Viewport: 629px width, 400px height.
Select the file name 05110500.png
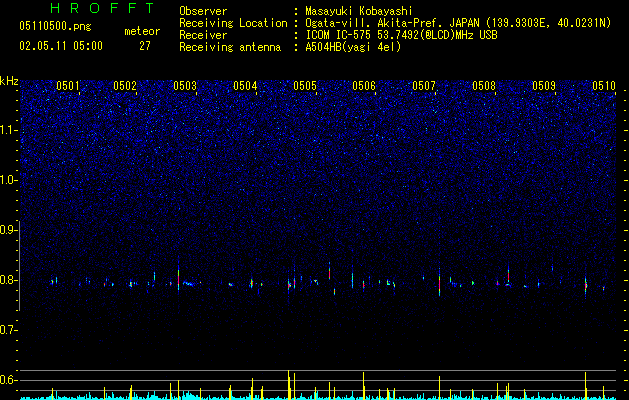(55, 26)
